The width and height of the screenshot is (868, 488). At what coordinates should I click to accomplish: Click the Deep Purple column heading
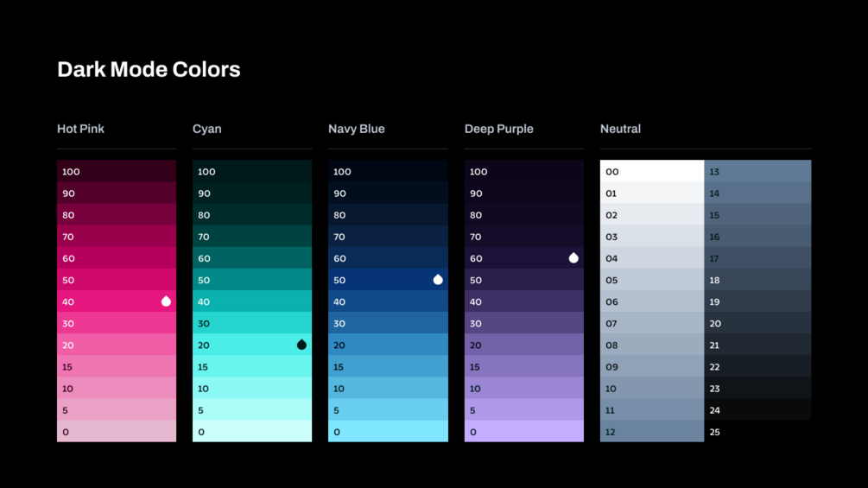(498, 129)
